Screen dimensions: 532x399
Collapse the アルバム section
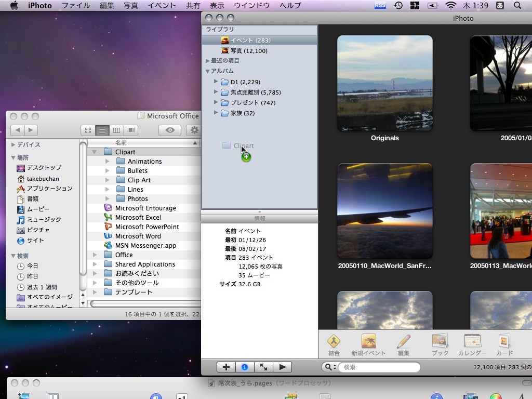pos(208,71)
